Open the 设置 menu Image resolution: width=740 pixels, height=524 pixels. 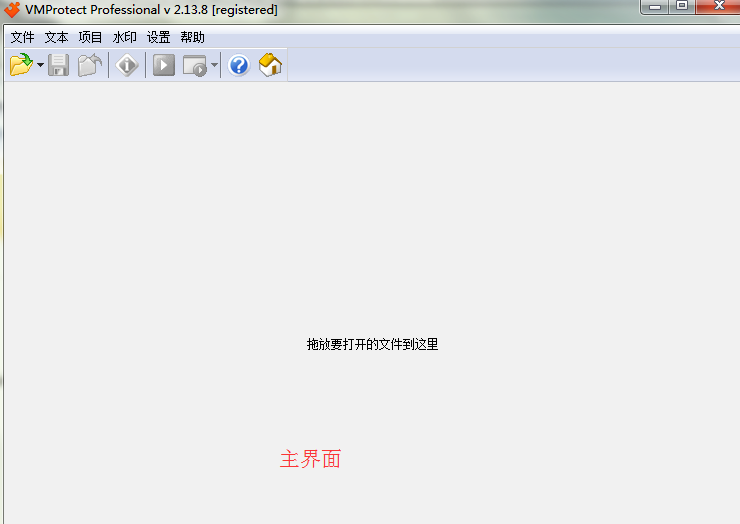[x=159, y=37]
